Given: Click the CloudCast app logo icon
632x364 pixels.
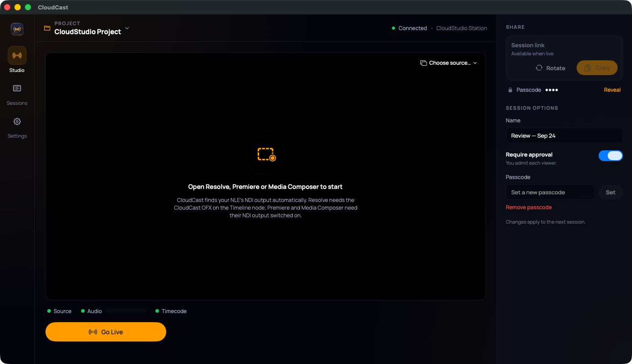Looking at the screenshot, I should pyautogui.click(x=17, y=29).
